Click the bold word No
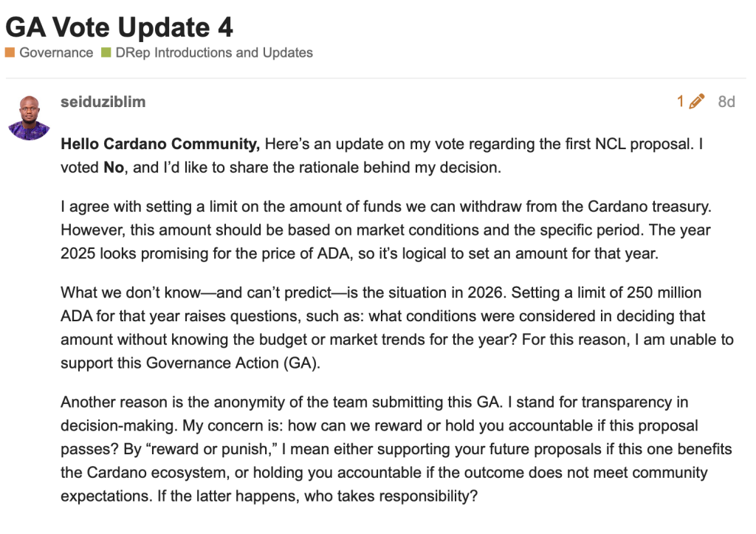 pyautogui.click(x=114, y=168)
